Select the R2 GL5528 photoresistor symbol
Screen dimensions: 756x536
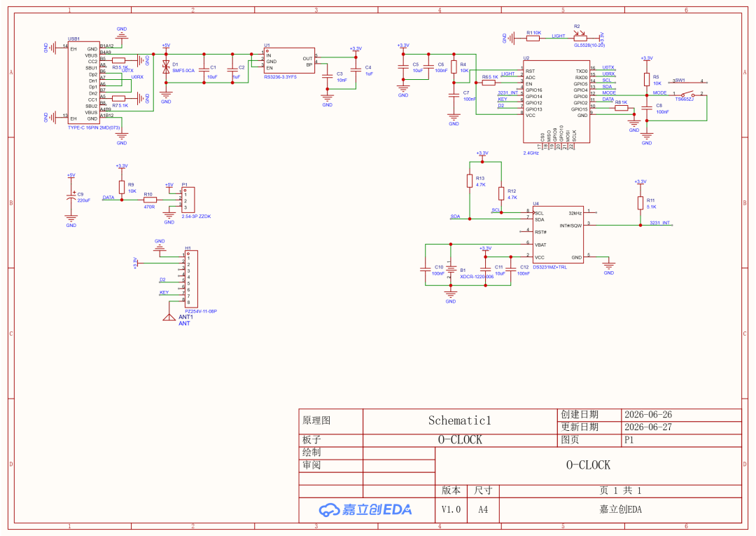[x=580, y=36]
